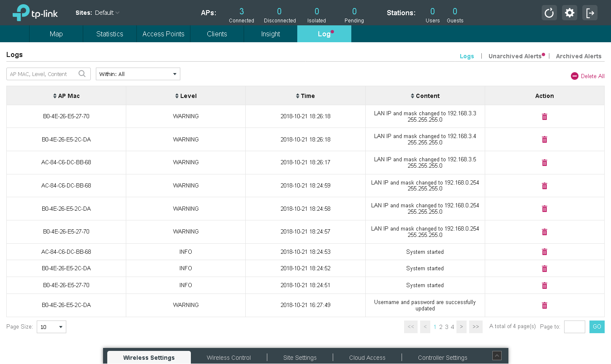Delete the System started log at 18:24:51
Screen dimensions: 611x364
point(545,285)
